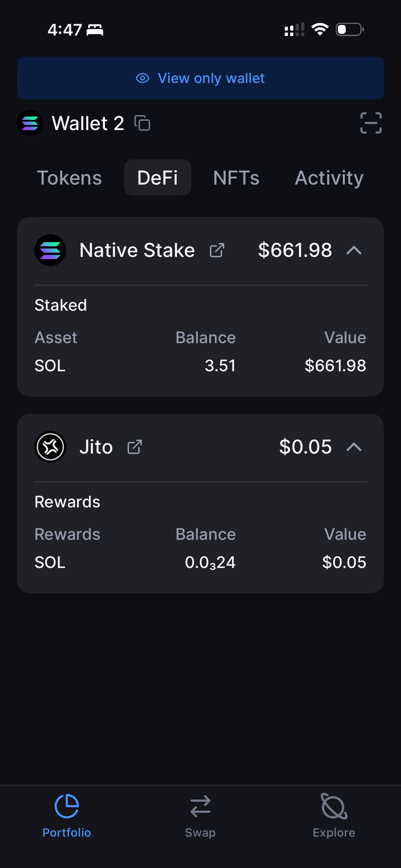Tap the Jito SOL rewards row
401x868 pixels.
[x=200, y=562]
